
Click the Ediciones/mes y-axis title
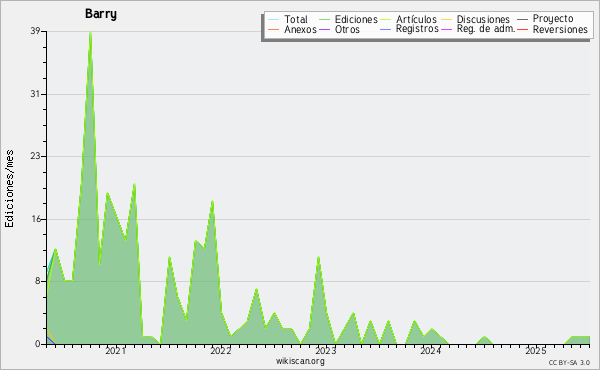[x=9, y=189]
